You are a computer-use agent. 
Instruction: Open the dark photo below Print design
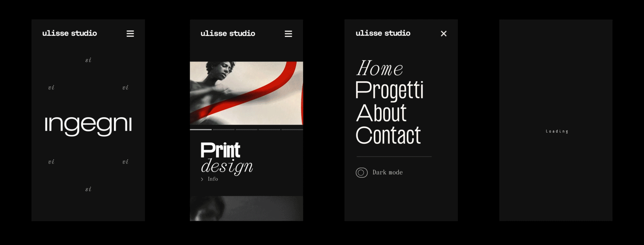pos(246,208)
